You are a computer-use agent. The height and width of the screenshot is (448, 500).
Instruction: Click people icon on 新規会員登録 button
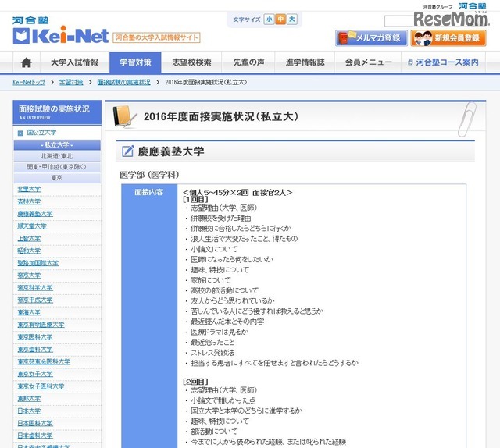[423, 38]
